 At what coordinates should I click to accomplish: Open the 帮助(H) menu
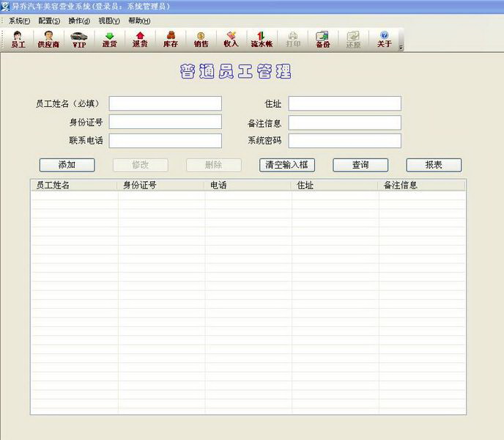[139, 21]
